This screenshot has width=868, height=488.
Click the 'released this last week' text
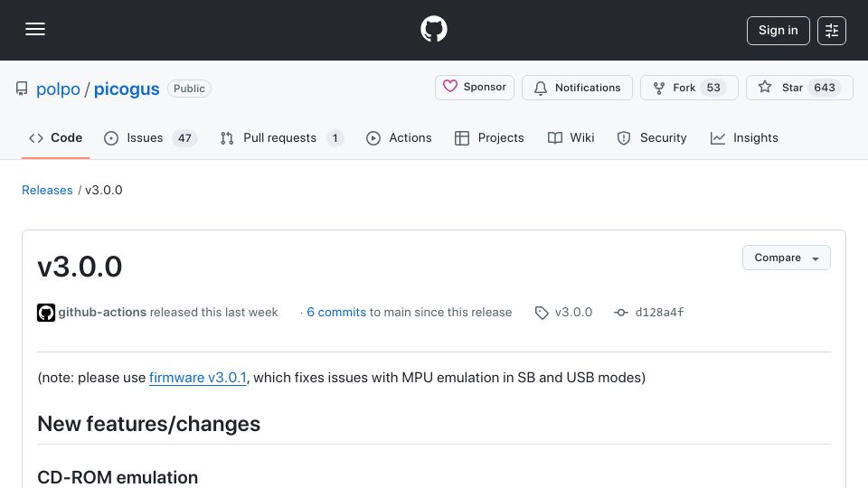(x=213, y=312)
